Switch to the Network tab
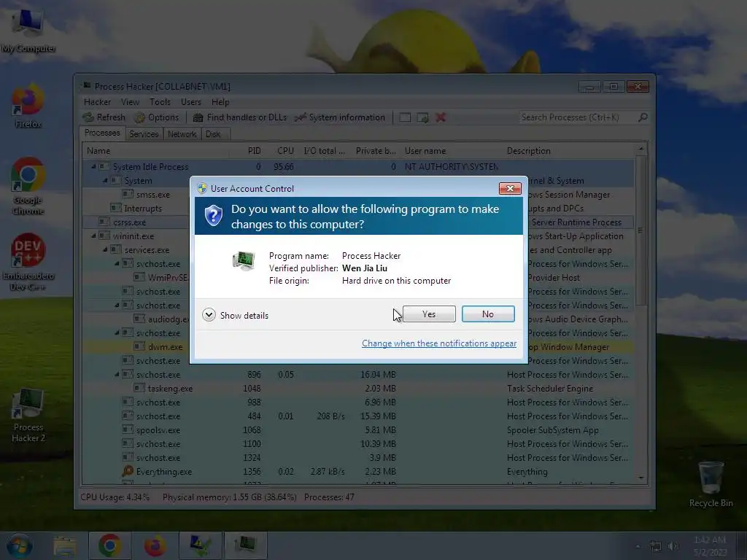The image size is (747, 560). (x=182, y=134)
